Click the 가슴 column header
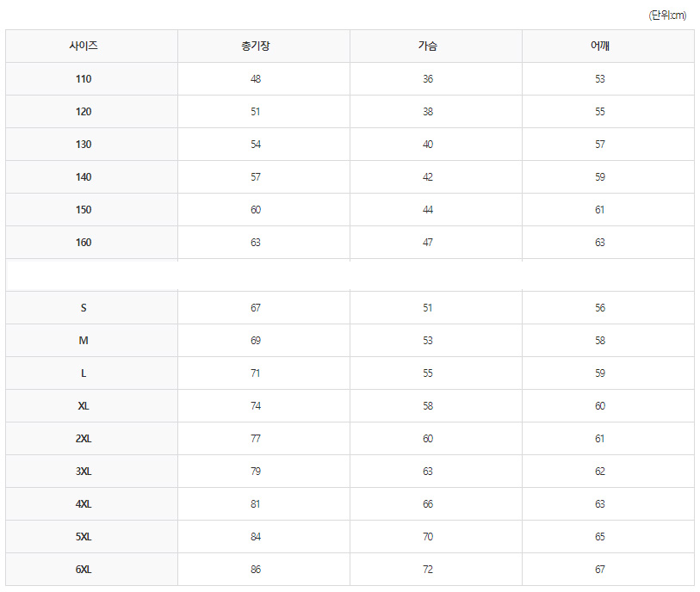Viewport: 700px width, 592px height. point(428,46)
